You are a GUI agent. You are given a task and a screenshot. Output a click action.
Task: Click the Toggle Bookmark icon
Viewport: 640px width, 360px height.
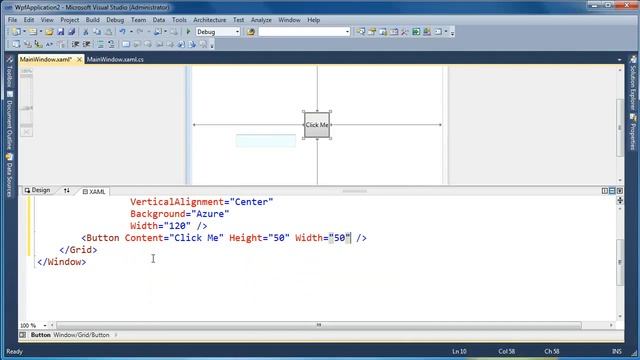(126, 44)
